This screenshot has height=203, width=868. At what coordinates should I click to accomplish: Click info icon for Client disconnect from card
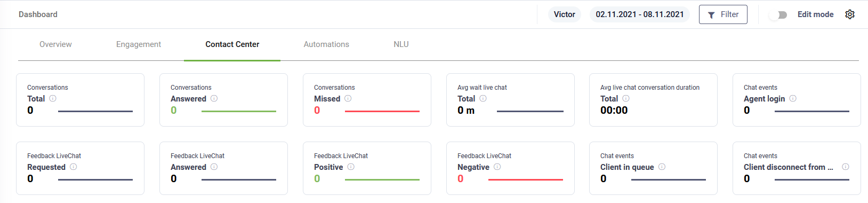click(x=846, y=167)
